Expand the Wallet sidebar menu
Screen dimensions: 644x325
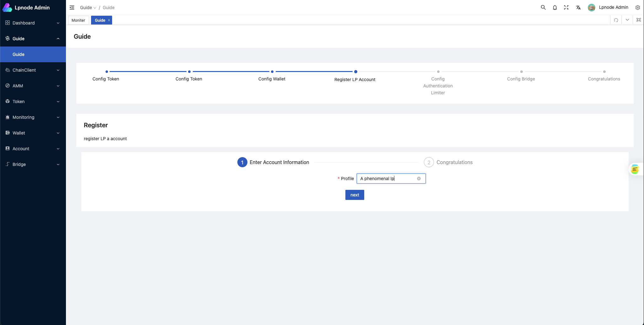point(33,133)
